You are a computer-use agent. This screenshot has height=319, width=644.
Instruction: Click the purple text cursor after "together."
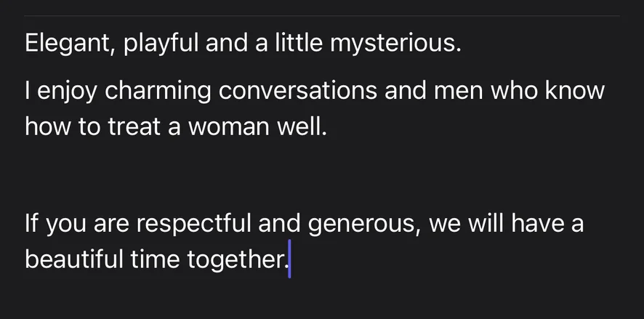[289, 259]
